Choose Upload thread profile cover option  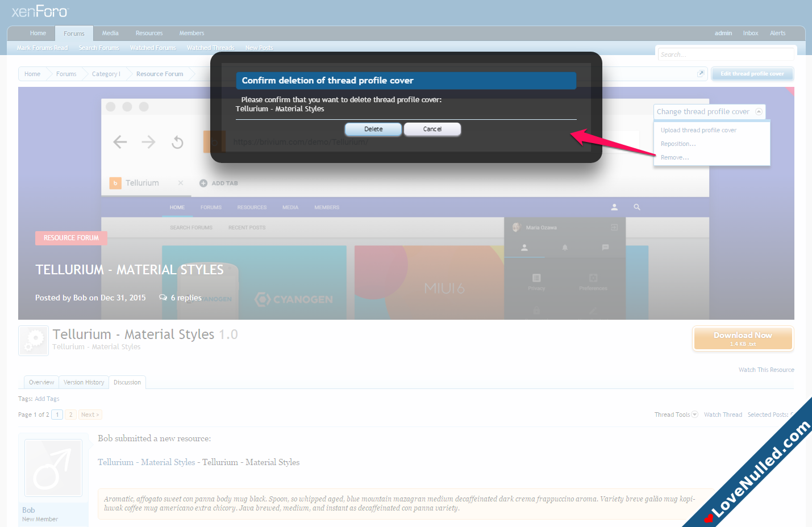[698, 131]
